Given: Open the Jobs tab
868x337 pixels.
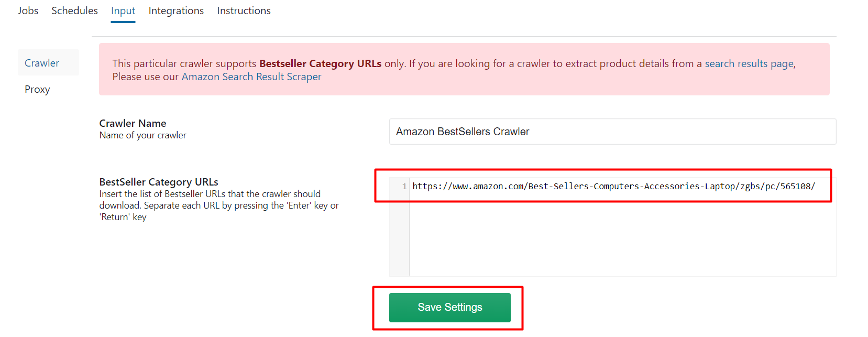Looking at the screenshot, I should (28, 10).
